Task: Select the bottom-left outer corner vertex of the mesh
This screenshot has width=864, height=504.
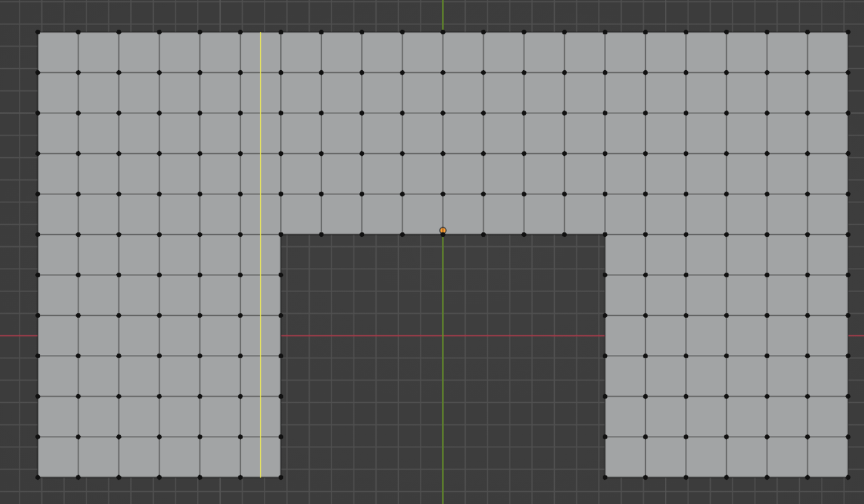Action: (x=38, y=477)
